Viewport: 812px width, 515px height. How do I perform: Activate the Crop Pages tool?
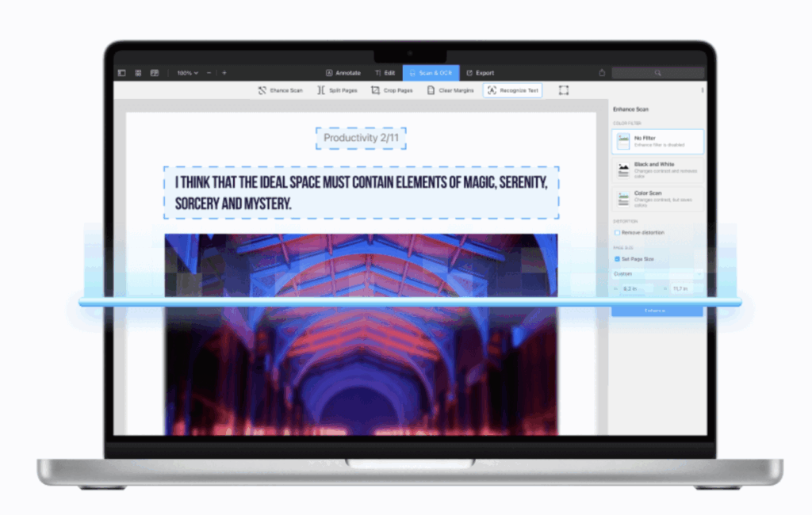pyautogui.click(x=392, y=90)
